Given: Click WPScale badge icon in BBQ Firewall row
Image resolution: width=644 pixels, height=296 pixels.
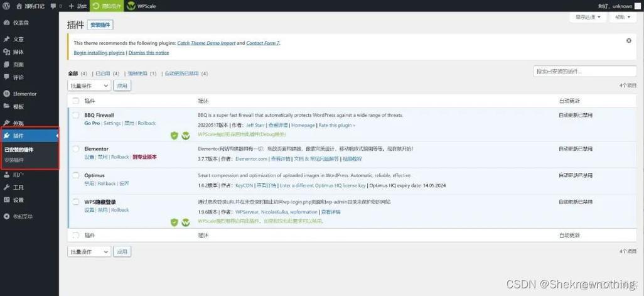Looking at the screenshot, I should click(186, 136).
